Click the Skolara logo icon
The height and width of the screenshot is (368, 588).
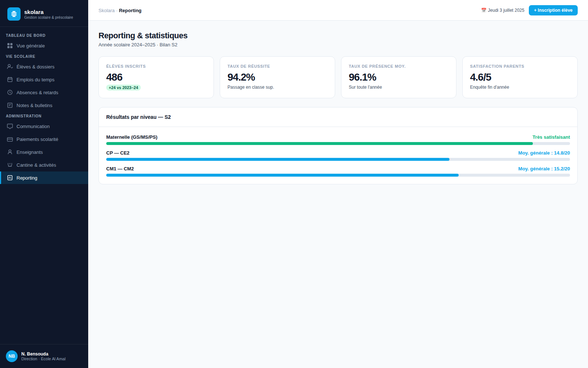point(14,14)
